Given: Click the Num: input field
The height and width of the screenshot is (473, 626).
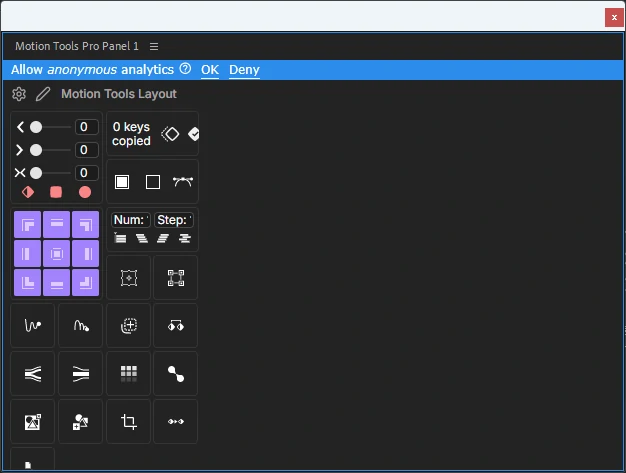Looking at the screenshot, I should tap(131, 220).
